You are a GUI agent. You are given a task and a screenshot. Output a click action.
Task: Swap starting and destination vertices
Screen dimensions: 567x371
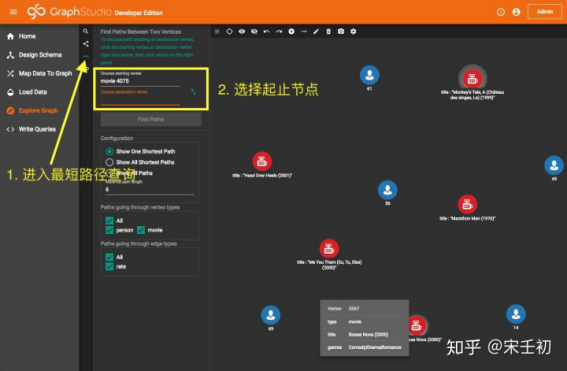[x=193, y=92]
